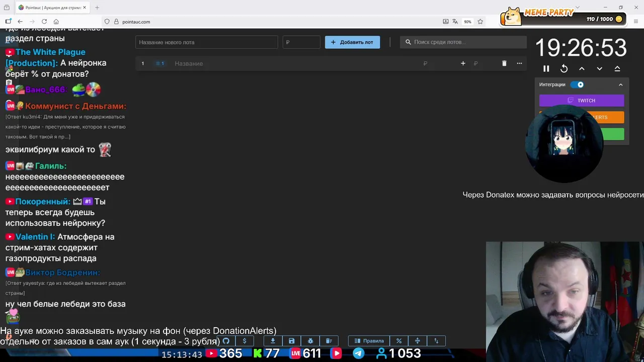This screenshot has width=644, height=362.
Task: Click the download icon in bottom toolbar
Action: (x=273, y=341)
